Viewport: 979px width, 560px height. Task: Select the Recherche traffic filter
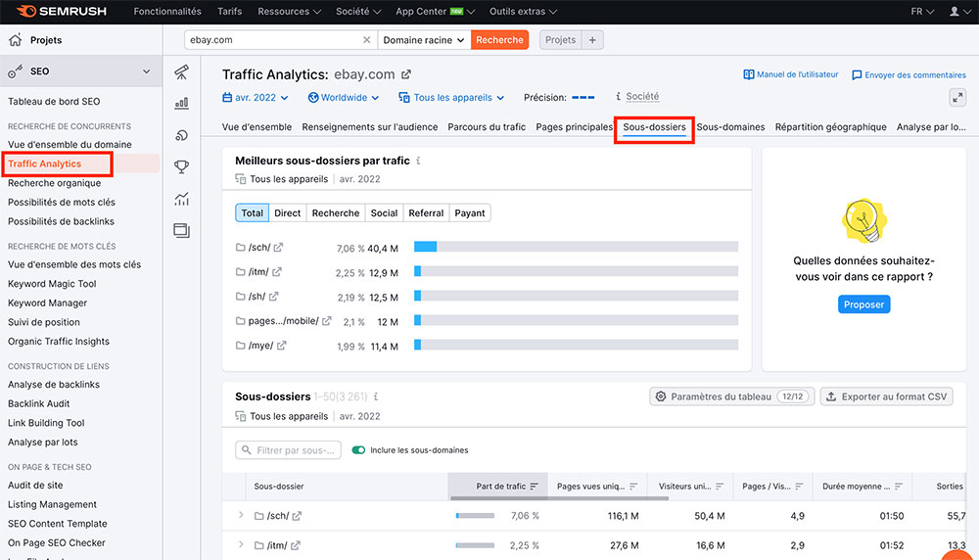[335, 212]
